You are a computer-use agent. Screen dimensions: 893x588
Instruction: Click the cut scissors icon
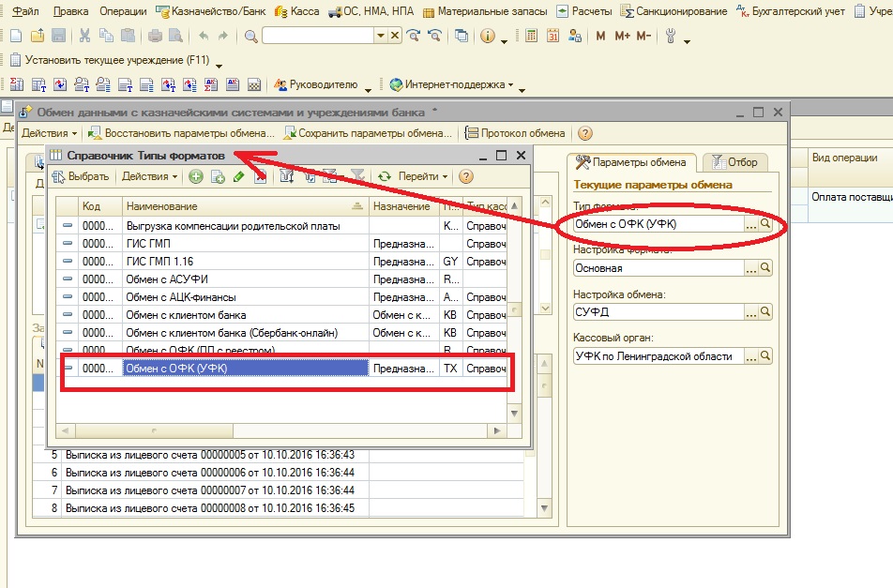(x=84, y=36)
